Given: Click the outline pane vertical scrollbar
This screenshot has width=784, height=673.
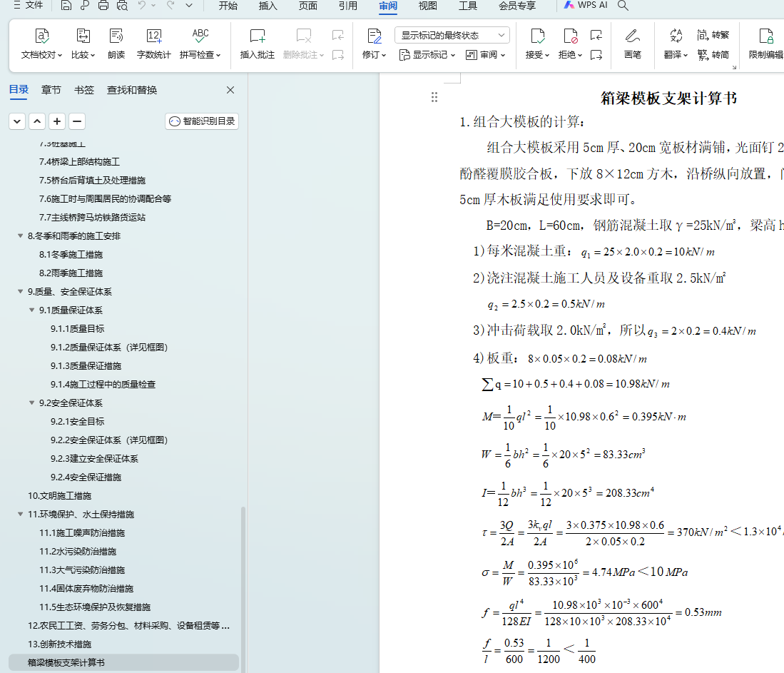Looking at the screenshot, I should coord(243,589).
